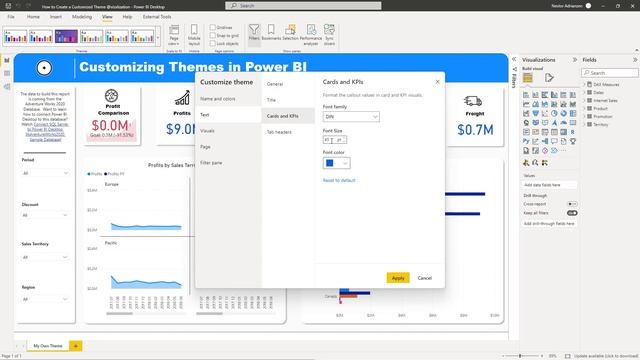The image size is (640, 360).
Task: Select the purple theme thumbnail
Action: [66, 37]
